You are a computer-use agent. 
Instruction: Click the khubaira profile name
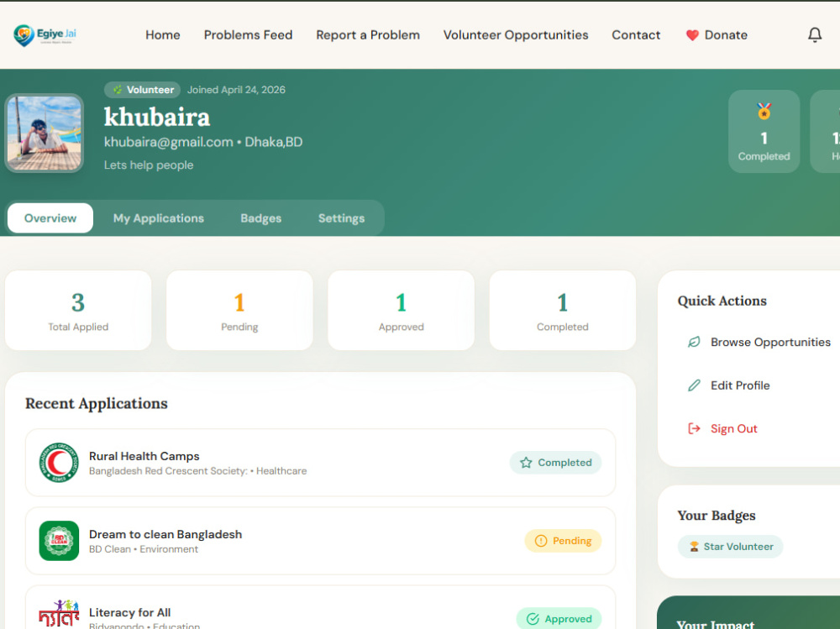(x=157, y=117)
